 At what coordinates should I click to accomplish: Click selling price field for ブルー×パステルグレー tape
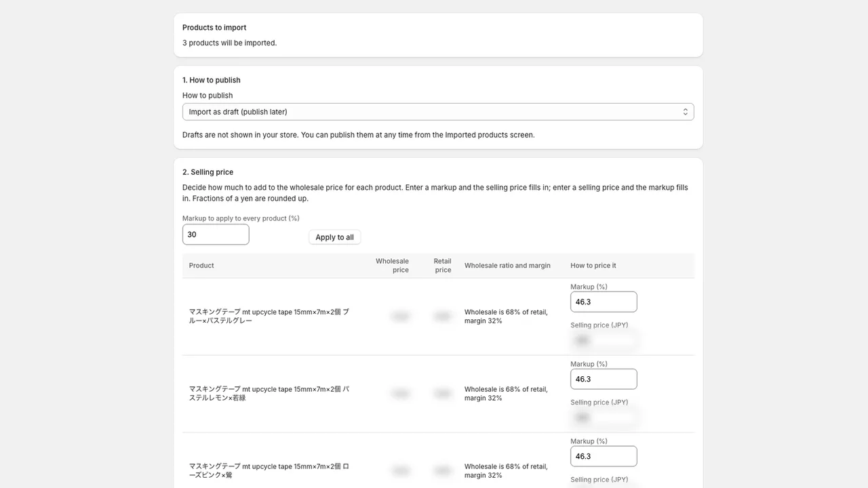pyautogui.click(x=604, y=340)
